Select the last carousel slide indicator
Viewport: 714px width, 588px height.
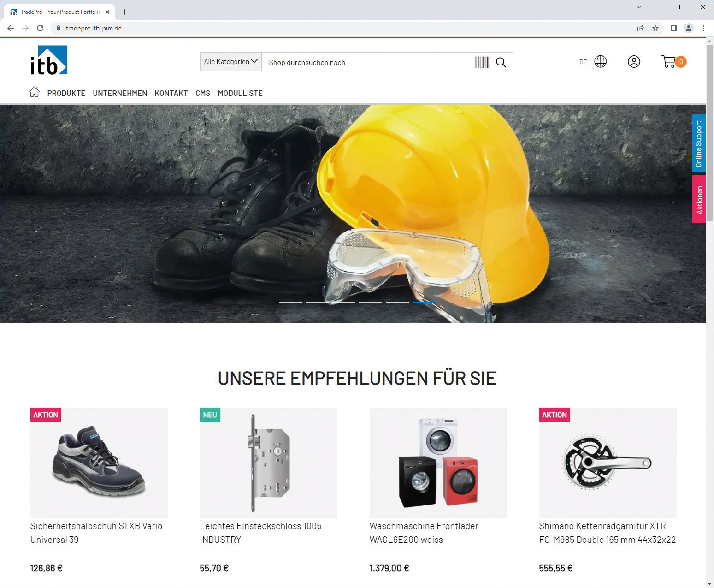(424, 303)
